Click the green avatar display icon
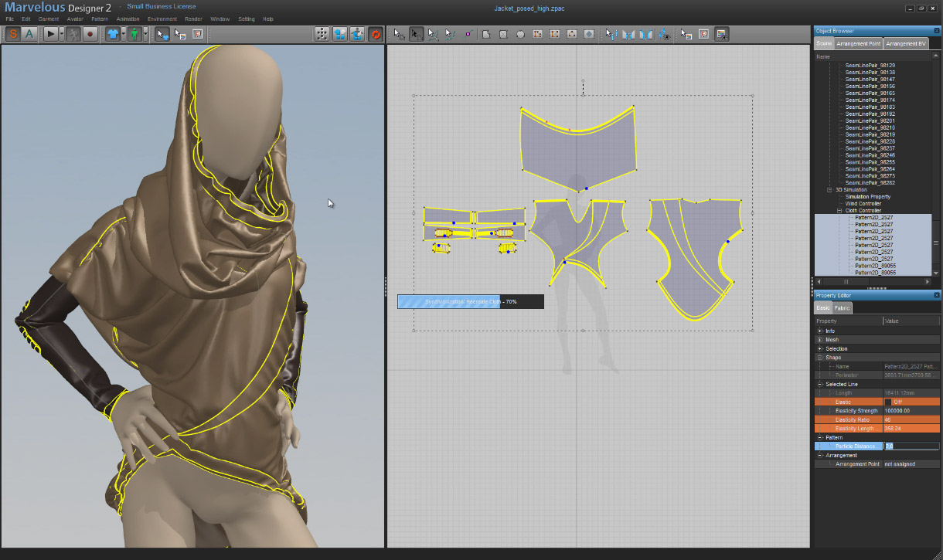This screenshot has height=560, width=943. tap(134, 34)
